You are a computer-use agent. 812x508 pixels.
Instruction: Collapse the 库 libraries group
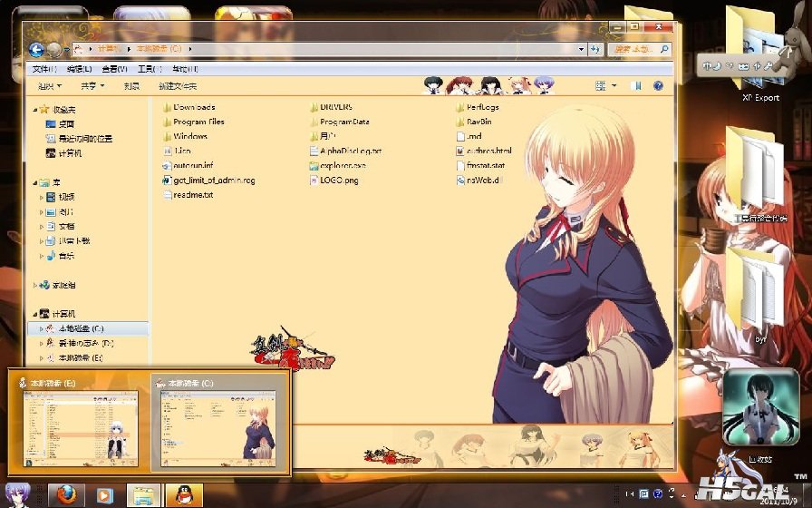click(x=35, y=182)
